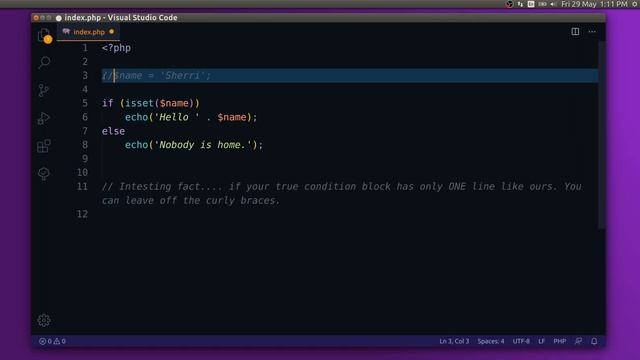Click line number 5 in the gutter
This screenshot has height=360, width=640.
(x=84, y=103)
